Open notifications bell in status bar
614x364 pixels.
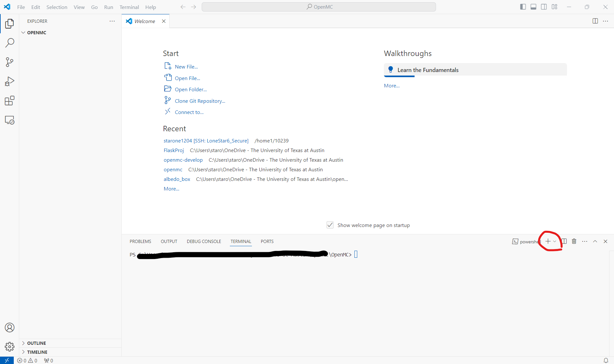coord(606,360)
